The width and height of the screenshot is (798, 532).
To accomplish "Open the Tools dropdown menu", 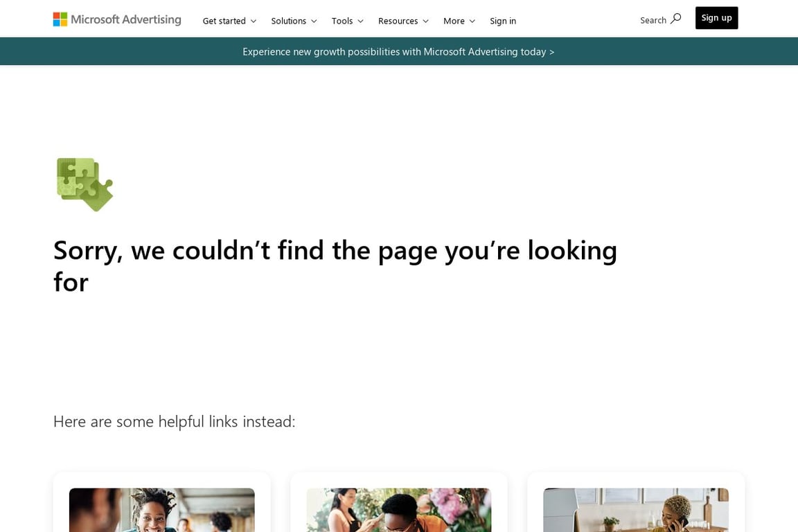I will (x=347, y=21).
